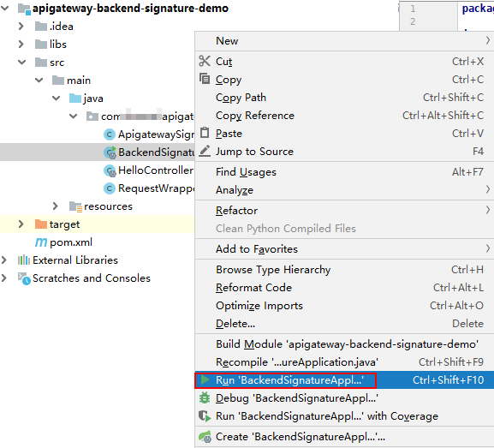Viewport: 494px width, 448px height.
Task: Open the New submenu
Action: [344, 41]
